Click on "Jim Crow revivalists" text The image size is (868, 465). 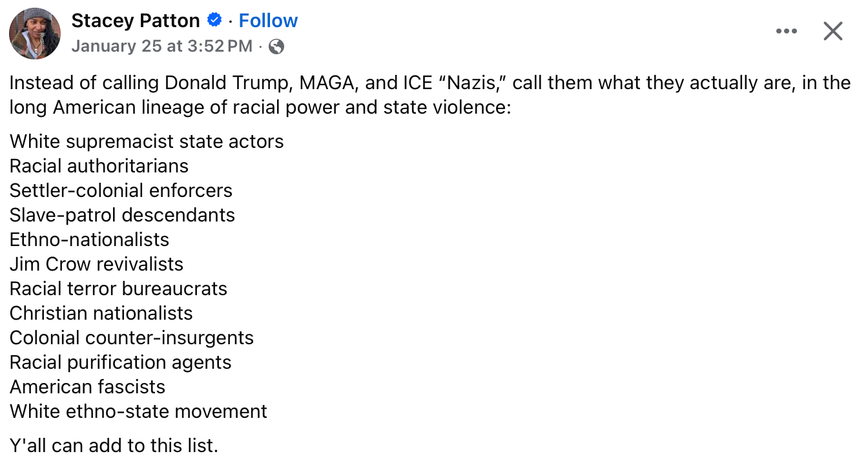pyautogui.click(x=96, y=264)
